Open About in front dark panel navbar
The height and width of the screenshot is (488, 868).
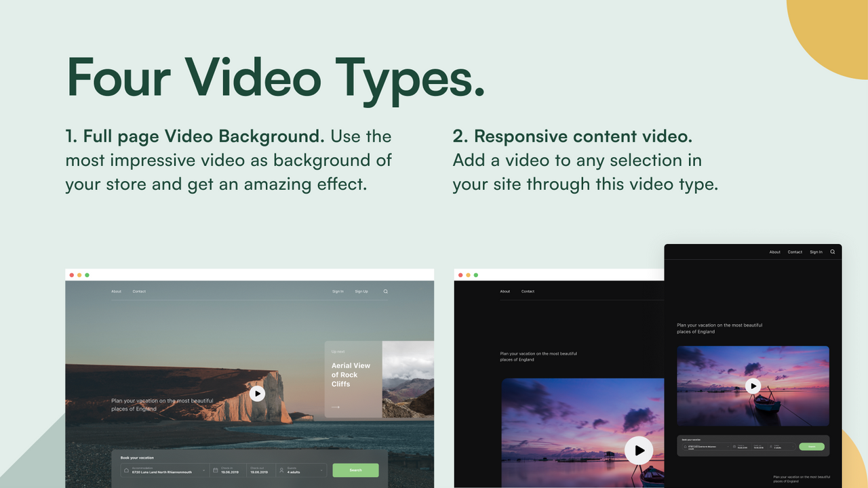775,252
